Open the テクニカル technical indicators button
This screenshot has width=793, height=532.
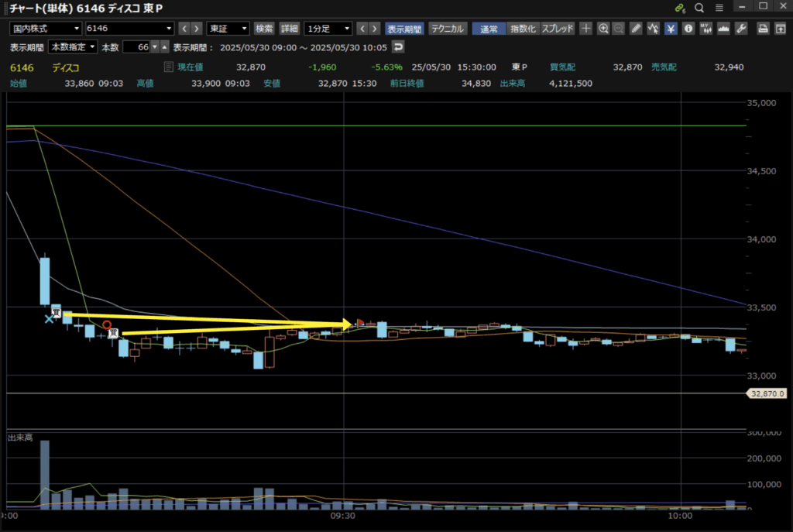[x=448, y=29]
